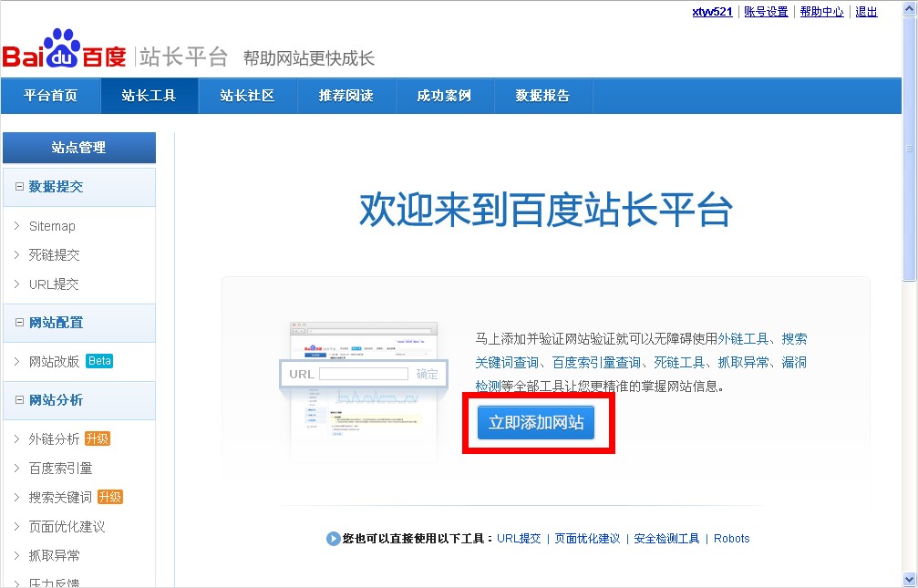Open the 站长社区 tab

[247, 95]
